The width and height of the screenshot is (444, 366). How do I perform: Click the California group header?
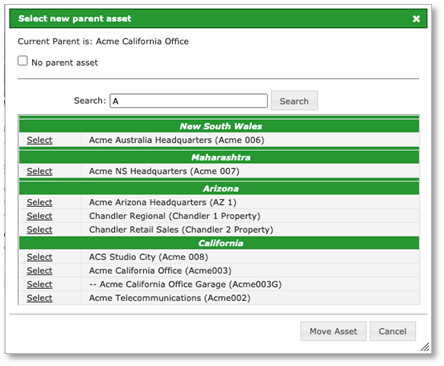pos(219,243)
